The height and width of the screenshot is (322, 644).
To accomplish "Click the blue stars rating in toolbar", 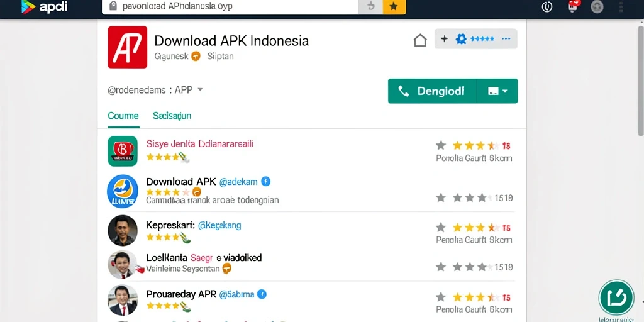I will (x=482, y=39).
